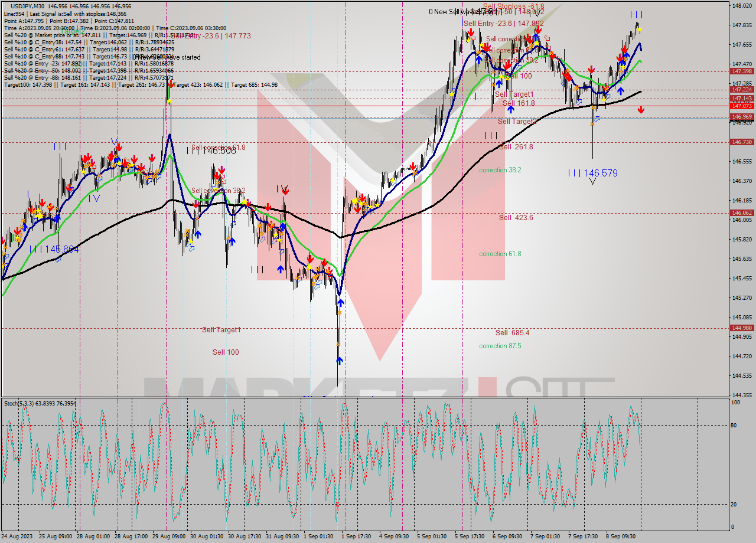
Task: Click the red 147.143 price tag
Action: tap(742, 99)
